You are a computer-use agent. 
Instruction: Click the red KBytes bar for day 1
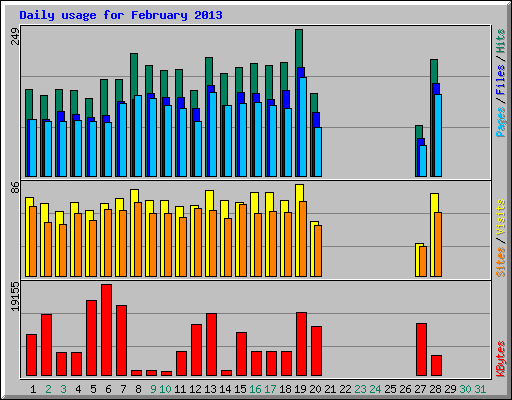pyautogui.click(x=31, y=355)
